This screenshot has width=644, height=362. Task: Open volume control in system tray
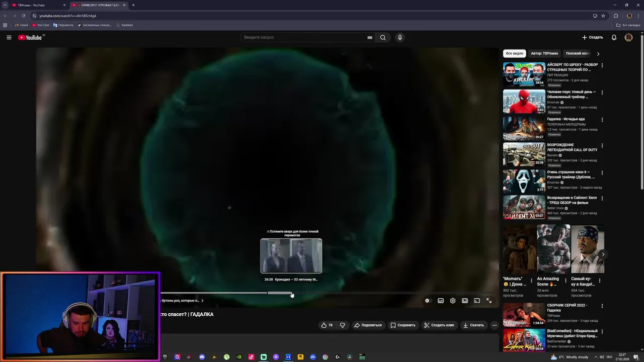601,357
